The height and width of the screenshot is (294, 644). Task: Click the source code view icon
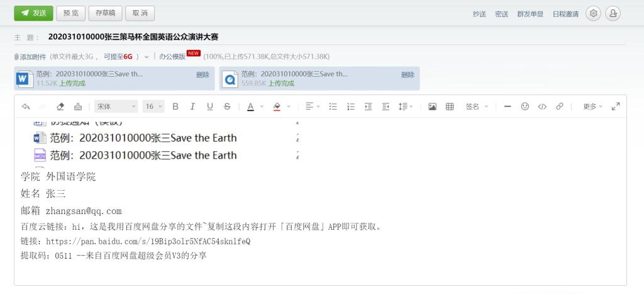coord(541,106)
